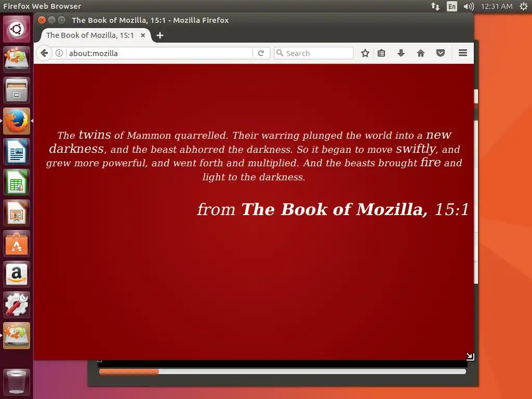This screenshot has width=532, height=399.
Task: Launch Install Ubuntu icon at top of launcher
Action: [17, 59]
